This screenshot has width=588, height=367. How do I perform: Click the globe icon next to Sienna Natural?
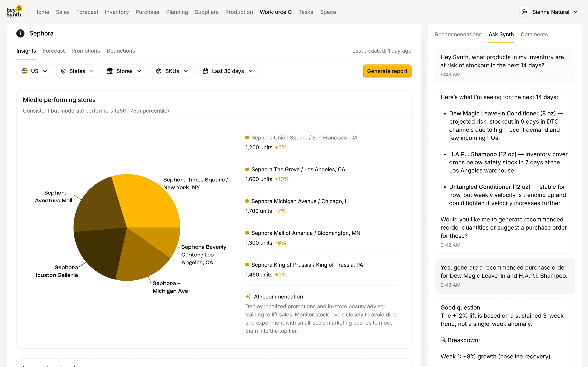(x=524, y=12)
